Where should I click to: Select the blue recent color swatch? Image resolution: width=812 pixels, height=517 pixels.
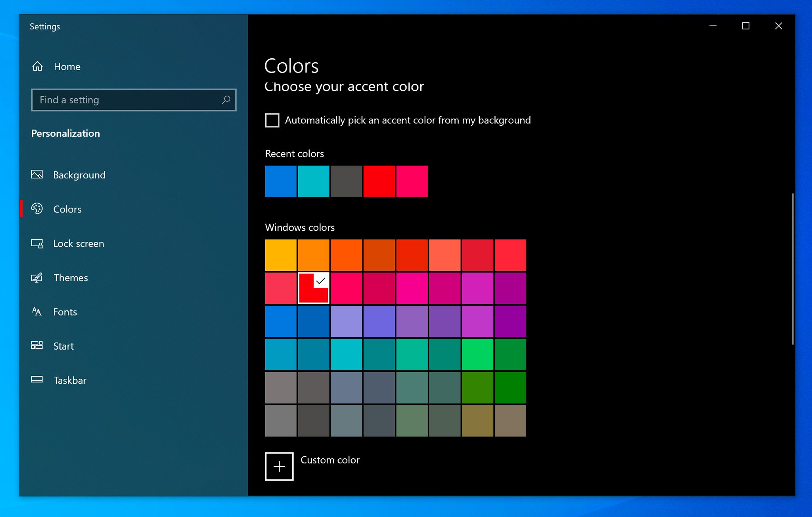tap(281, 181)
